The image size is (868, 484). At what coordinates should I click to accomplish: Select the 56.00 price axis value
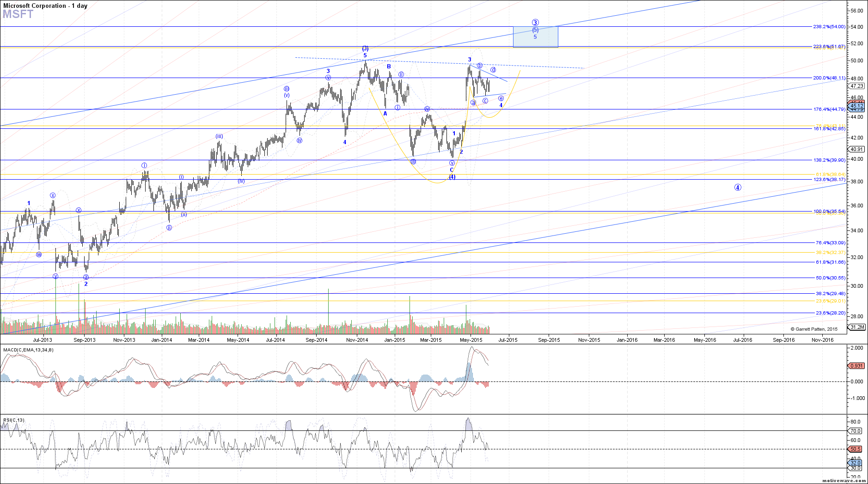tap(856, 11)
